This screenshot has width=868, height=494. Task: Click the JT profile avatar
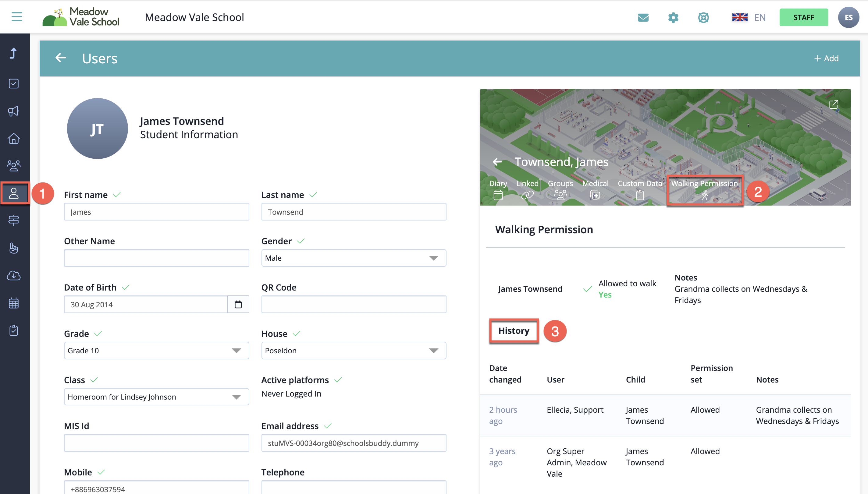[x=97, y=129]
